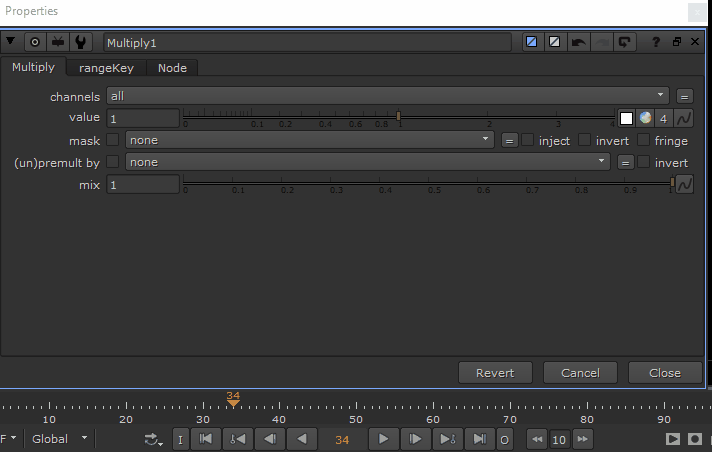Step to previous keyframe

(x=238, y=439)
